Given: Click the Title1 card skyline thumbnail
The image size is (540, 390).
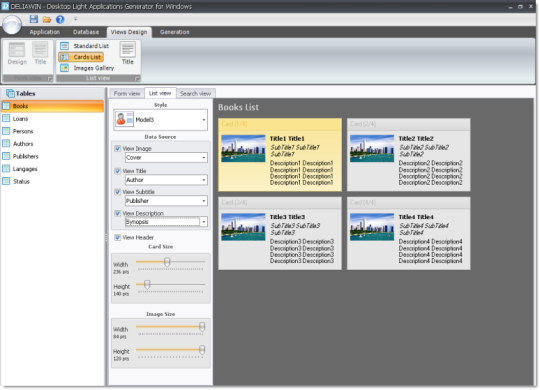Looking at the screenshot, I should (243, 148).
